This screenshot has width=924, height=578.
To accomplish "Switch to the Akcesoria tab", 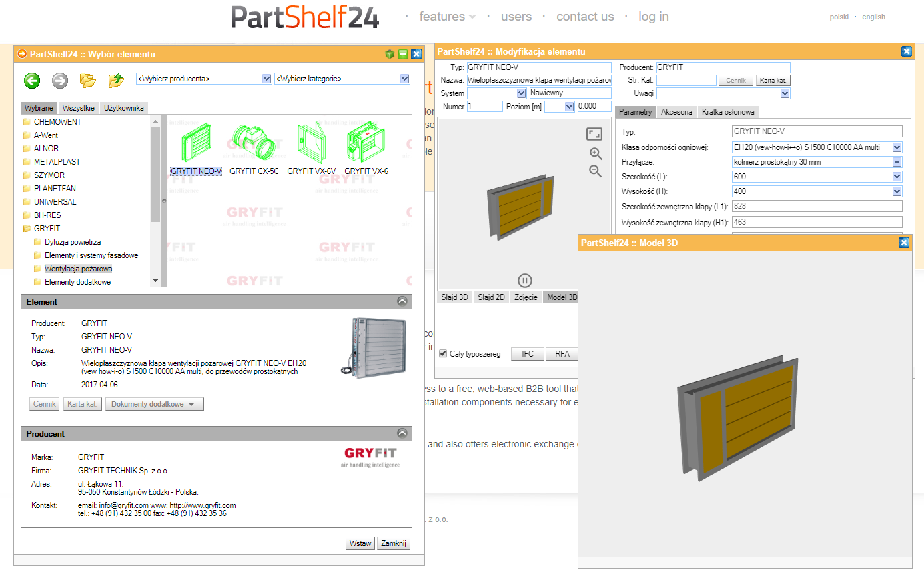I will click(x=676, y=112).
